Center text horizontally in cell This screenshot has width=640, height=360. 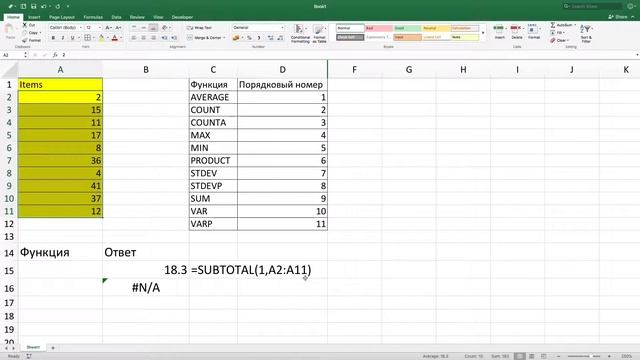pyautogui.click(x=144, y=38)
